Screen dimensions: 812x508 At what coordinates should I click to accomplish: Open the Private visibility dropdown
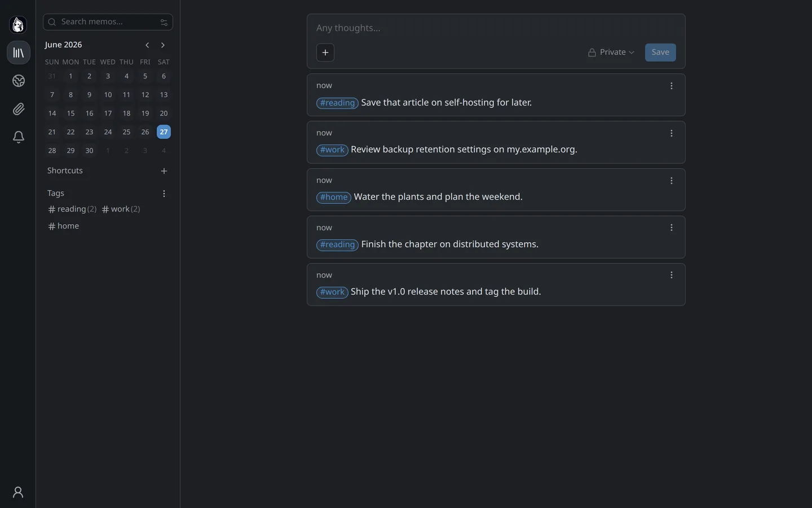pos(611,52)
